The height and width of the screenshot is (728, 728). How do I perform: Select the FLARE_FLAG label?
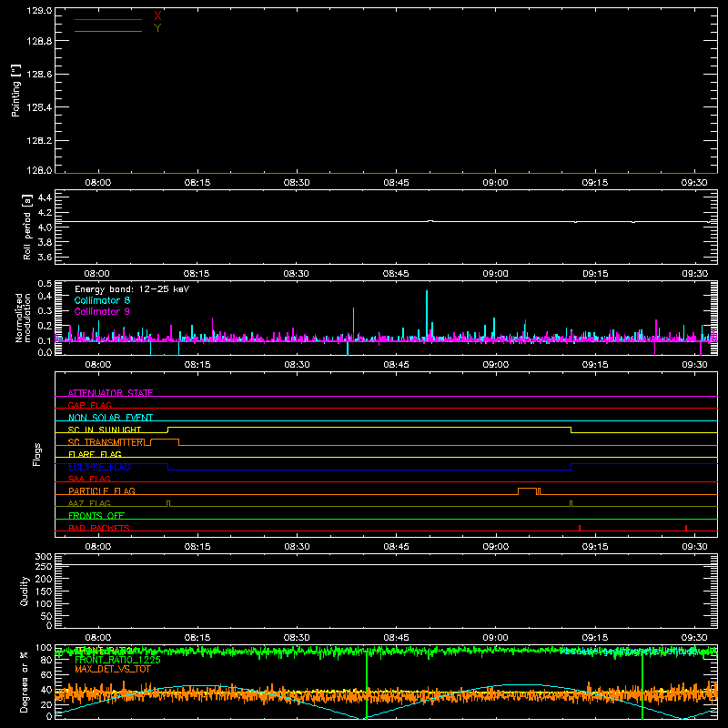95,454
